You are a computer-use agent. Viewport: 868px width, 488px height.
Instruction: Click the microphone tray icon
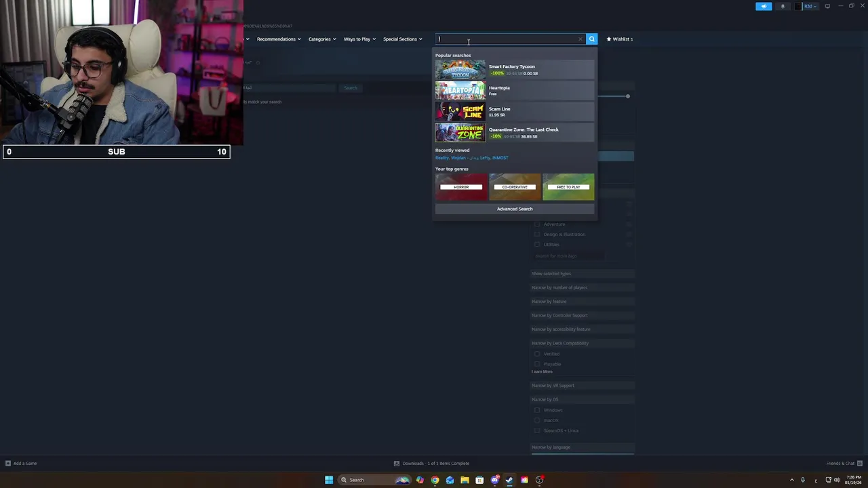(803, 480)
